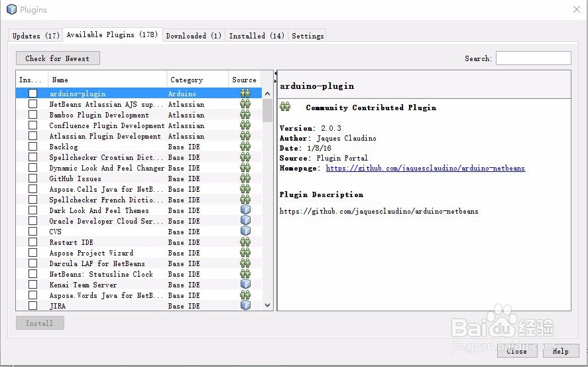Click the source icon for Spellchecker French Dictio row
The height and width of the screenshot is (367, 588).
245,199
